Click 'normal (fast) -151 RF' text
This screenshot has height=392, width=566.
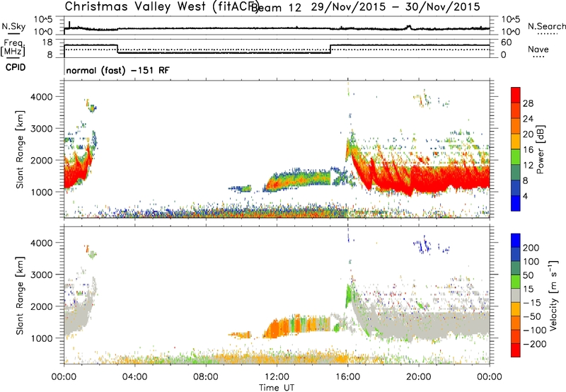pos(117,70)
